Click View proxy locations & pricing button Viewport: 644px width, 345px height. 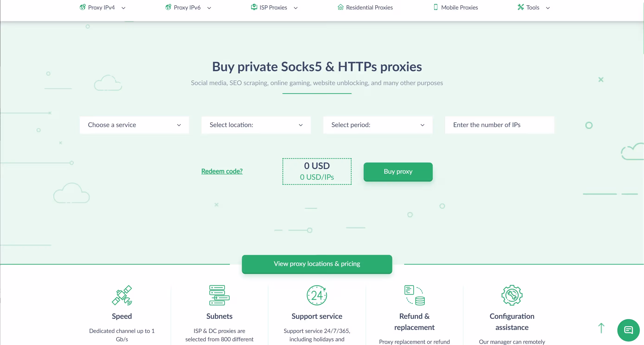pos(317,264)
